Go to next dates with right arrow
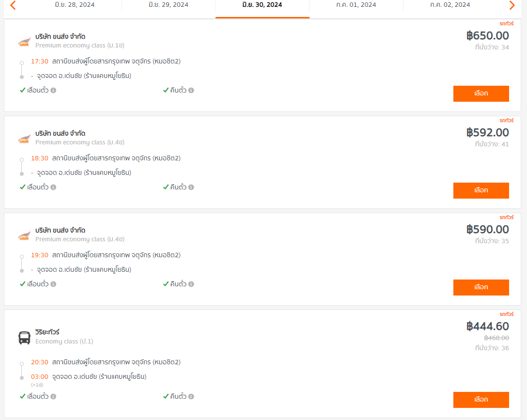This screenshot has width=527, height=420. [512, 5]
